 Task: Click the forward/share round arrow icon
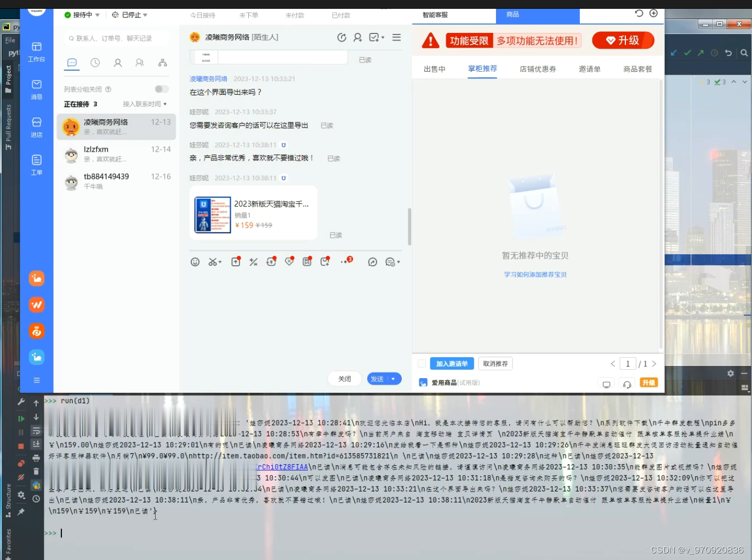373,262
